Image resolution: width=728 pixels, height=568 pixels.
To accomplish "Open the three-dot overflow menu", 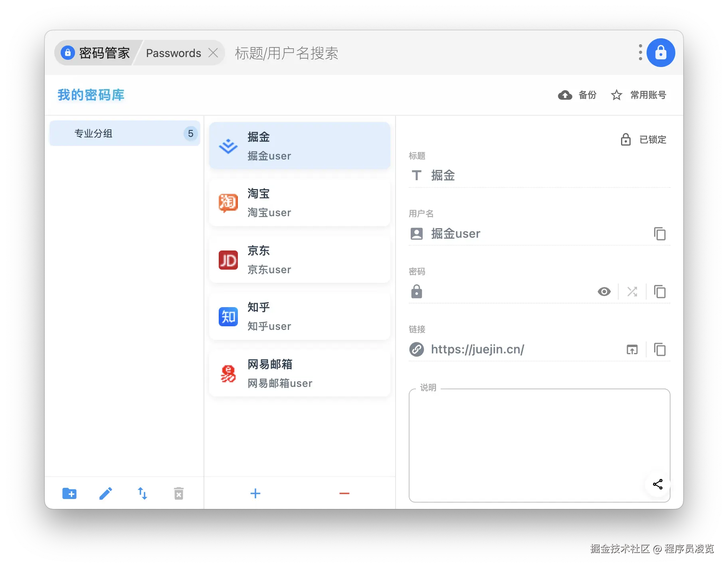I will tap(640, 52).
